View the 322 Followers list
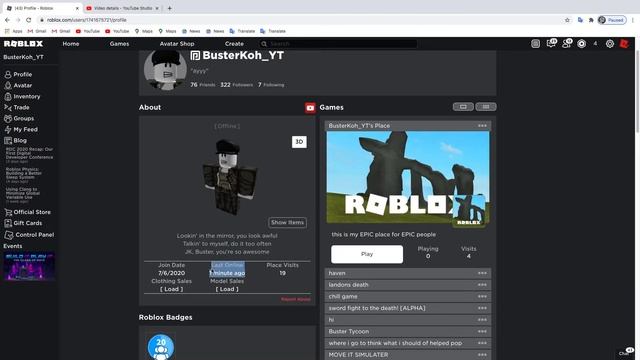This screenshot has height=360, width=640. [237, 85]
